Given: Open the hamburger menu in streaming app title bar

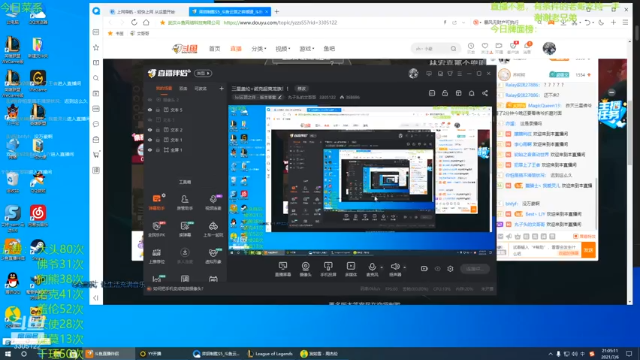Looking at the screenshot, I should click(460, 73).
